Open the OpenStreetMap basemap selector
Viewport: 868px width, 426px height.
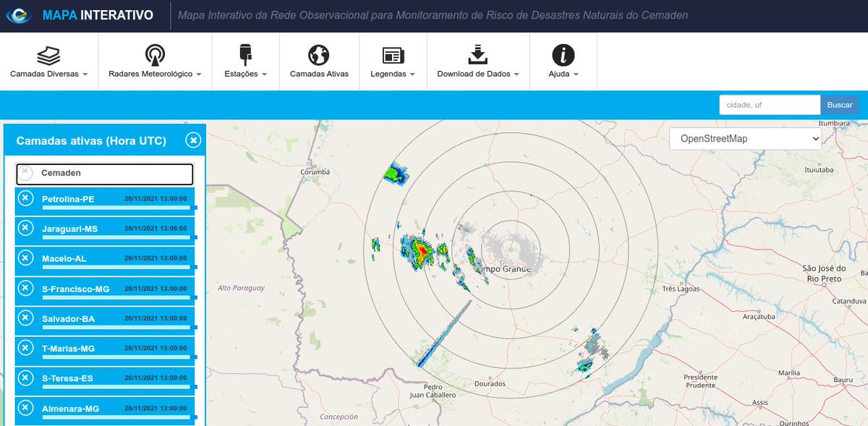[x=745, y=139]
